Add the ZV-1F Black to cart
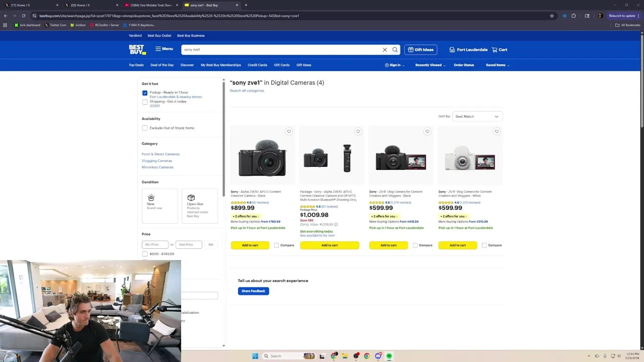Viewport: 644px width, 362px height. pyautogui.click(x=388, y=245)
